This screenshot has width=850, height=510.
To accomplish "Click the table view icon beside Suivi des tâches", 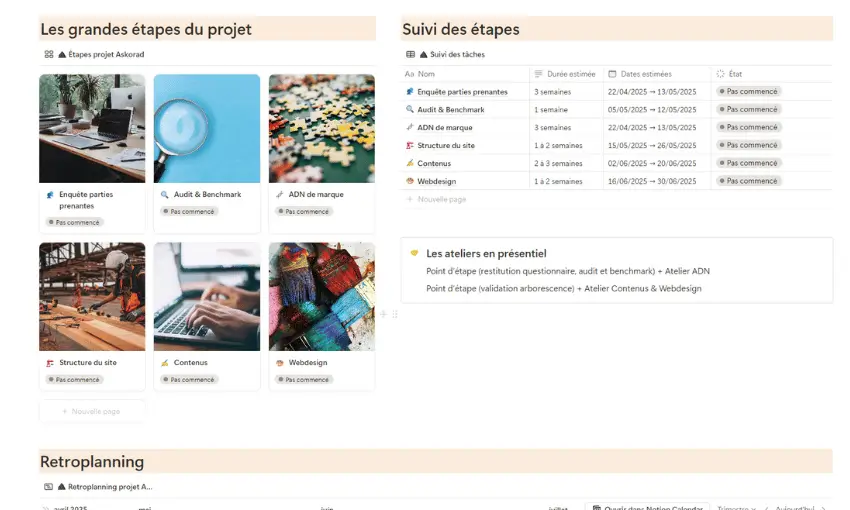I will (410, 54).
